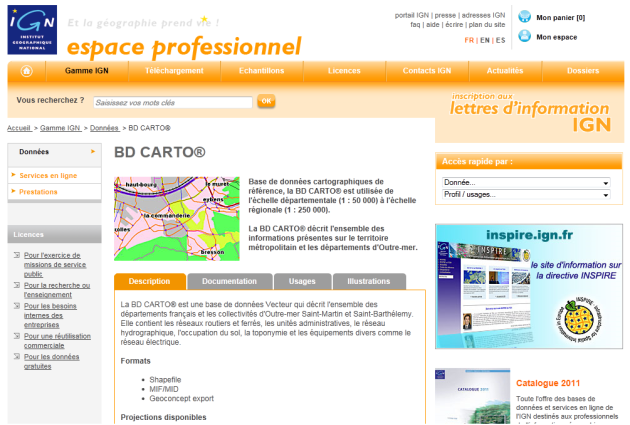Switch language to FR
This screenshot has width=630, height=425.
coord(469,40)
